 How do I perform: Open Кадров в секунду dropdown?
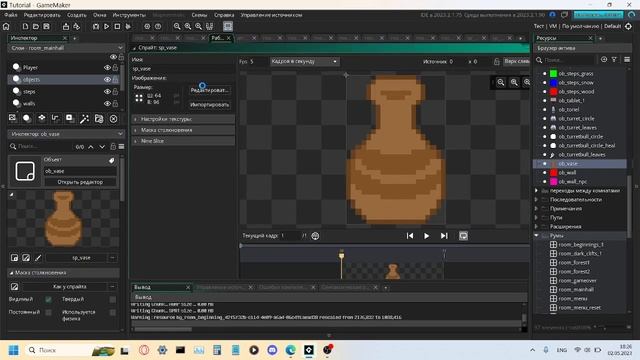click(x=304, y=62)
